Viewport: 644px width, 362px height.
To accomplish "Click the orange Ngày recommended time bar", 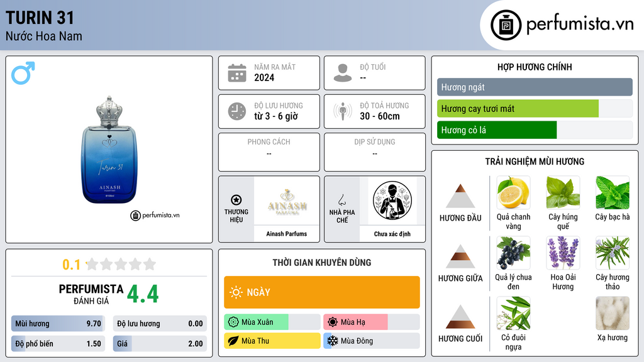I will click(x=322, y=292).
